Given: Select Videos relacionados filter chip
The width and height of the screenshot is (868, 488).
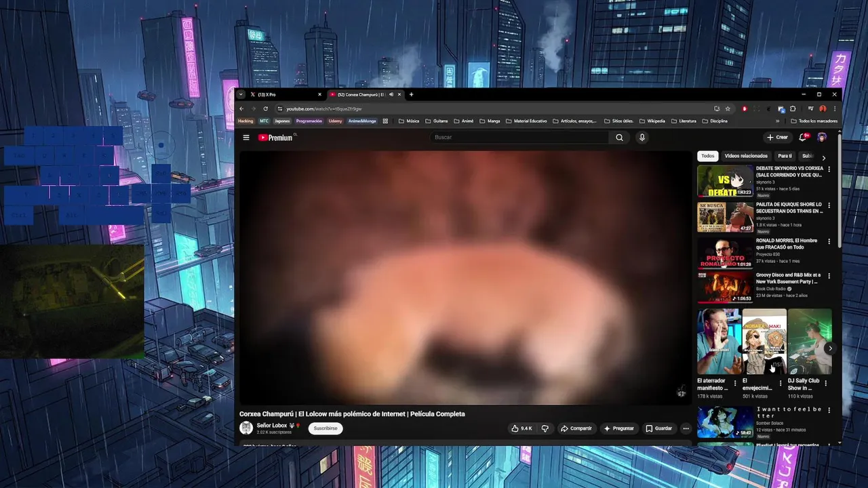Looking at the screenshot, I should (746, 156).
